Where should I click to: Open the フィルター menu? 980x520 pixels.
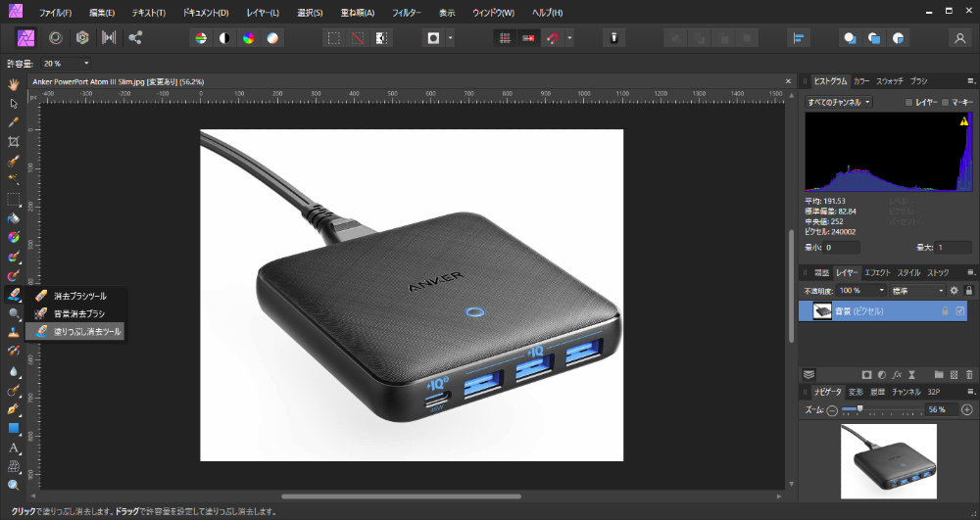click(x=407, y=13)
